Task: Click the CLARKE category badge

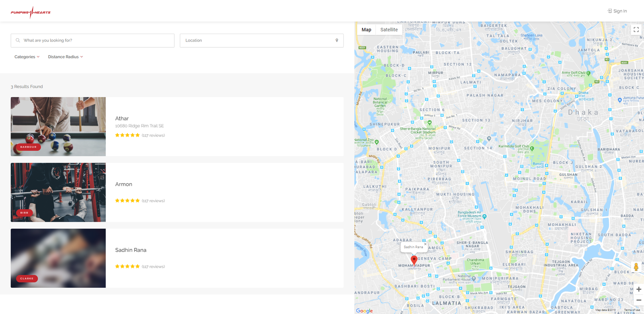Action: point(27,279)
